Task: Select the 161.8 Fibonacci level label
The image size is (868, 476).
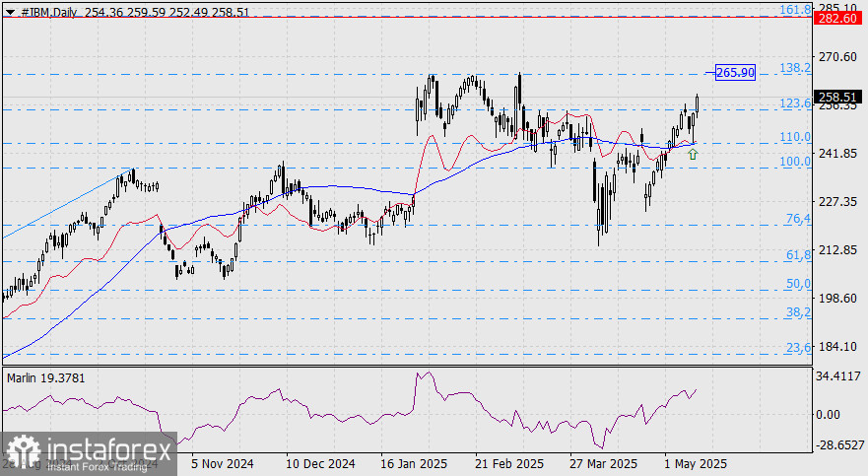Action: coord(795,10)
